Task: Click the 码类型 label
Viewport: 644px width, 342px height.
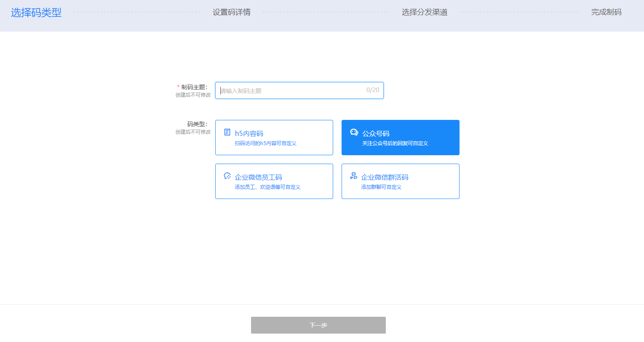Action: (x=197, y=124)
